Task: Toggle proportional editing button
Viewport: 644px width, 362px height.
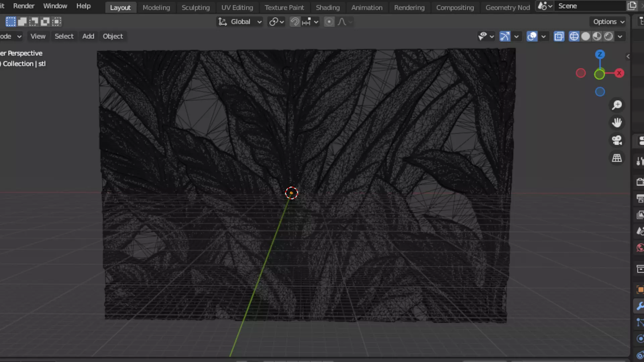Action: click(329, 22)
